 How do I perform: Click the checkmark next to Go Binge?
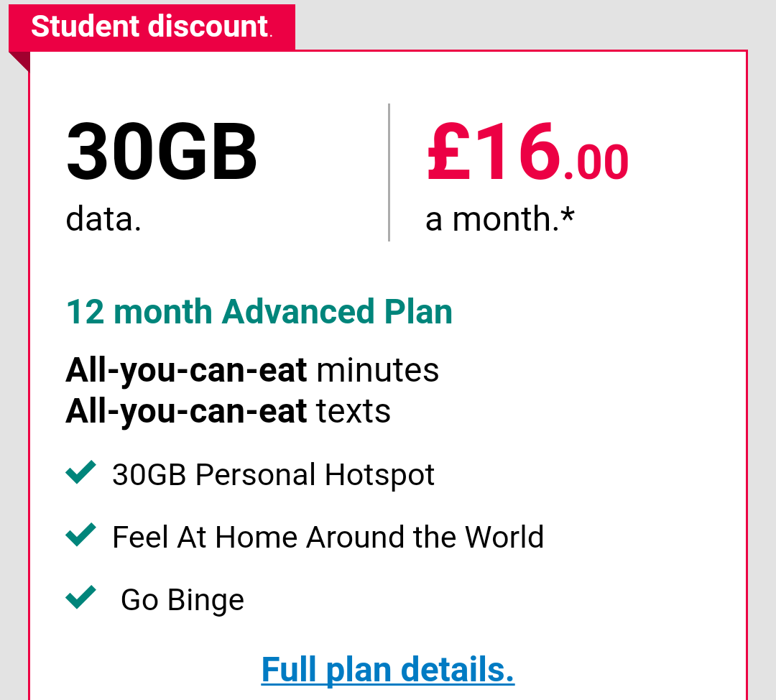(80, 597)
